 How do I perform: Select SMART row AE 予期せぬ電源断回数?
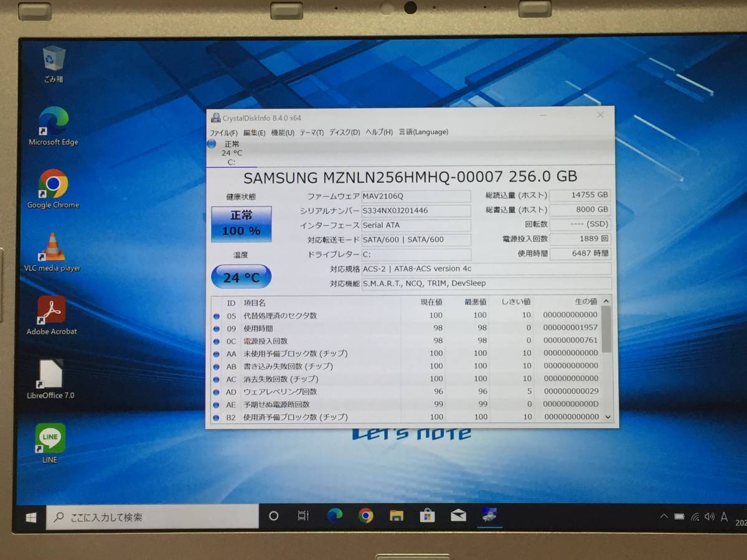pos(406,404)
